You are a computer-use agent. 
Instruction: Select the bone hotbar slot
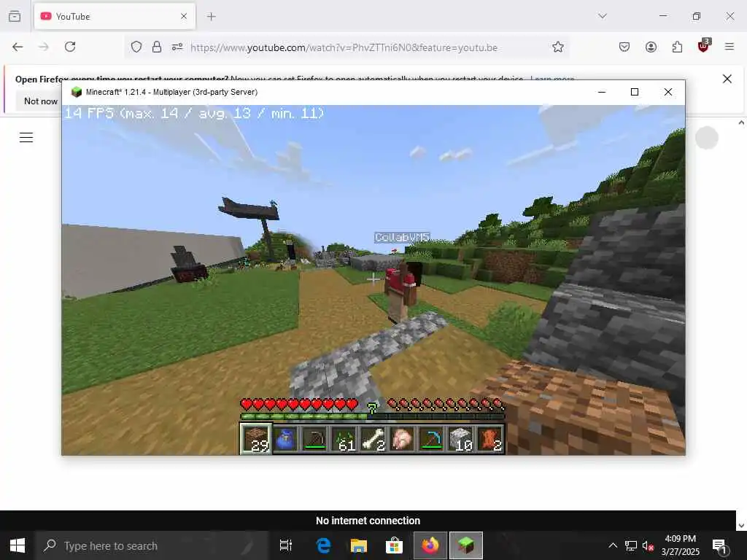point(373,438)
